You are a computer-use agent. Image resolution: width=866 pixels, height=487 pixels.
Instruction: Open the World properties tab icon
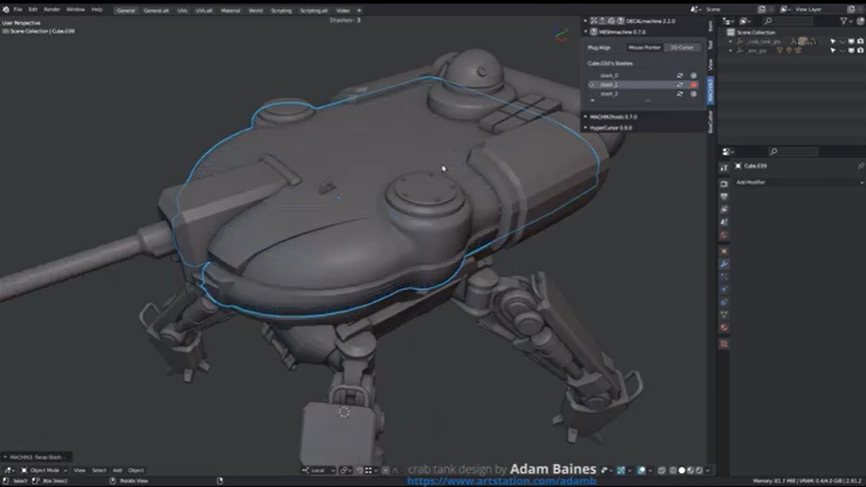[724, 235]
